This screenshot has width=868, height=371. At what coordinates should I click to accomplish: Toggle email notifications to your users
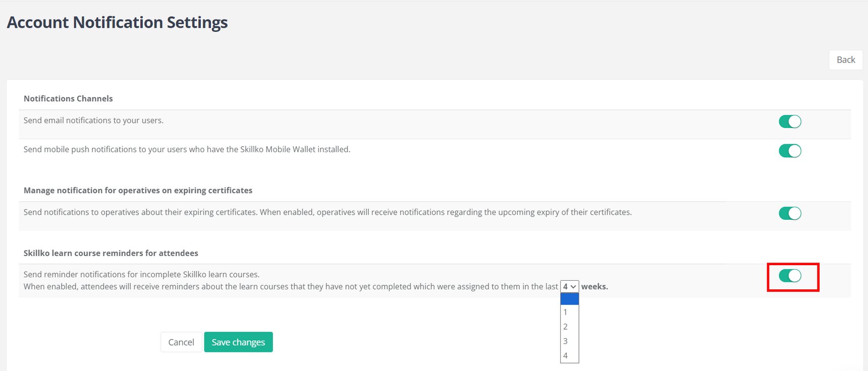coord(790,121)
